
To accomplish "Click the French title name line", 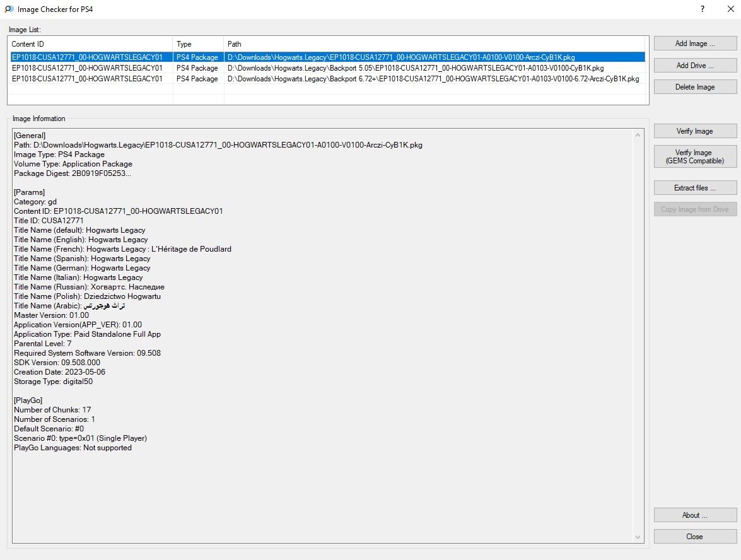I will [x=122, y=249].
